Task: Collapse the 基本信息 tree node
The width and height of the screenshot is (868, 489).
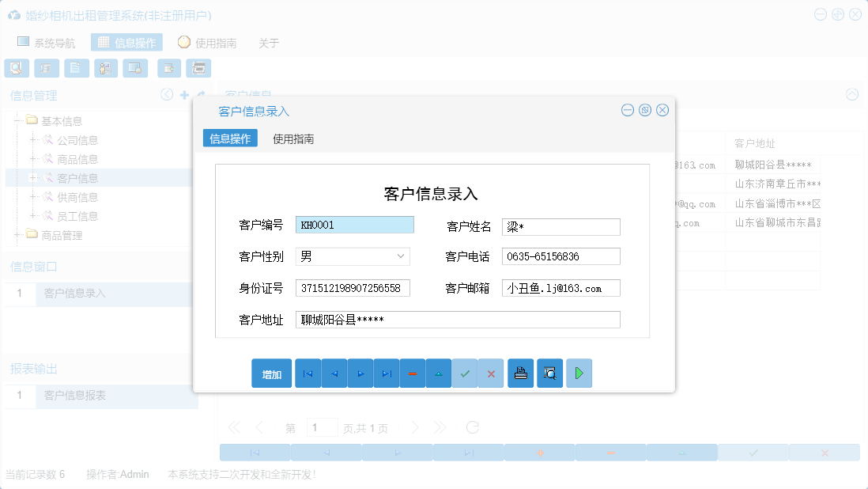Action: pyautogui.click(x=17, y=120)
